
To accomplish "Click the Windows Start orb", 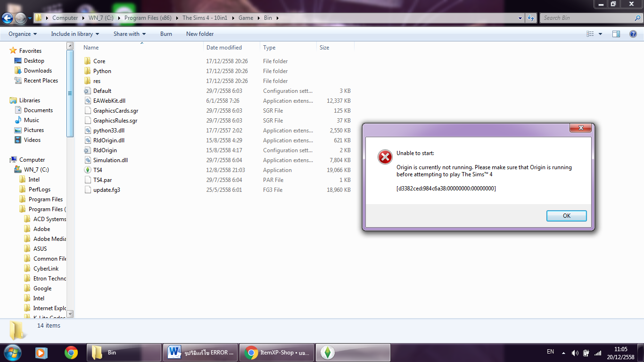I will [12, 353].
